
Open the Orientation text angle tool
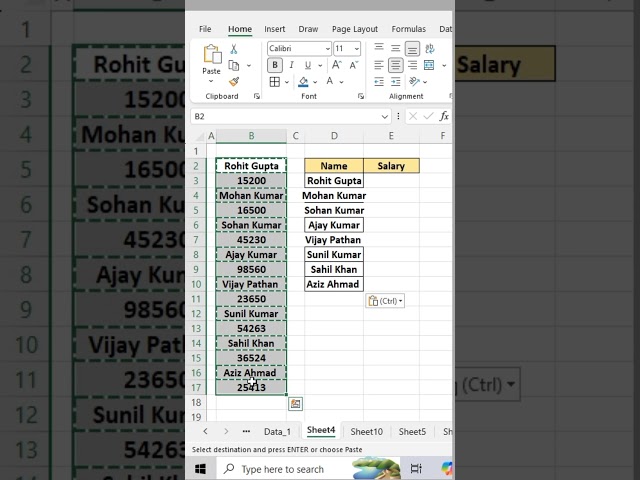click(x=414, y=82)
